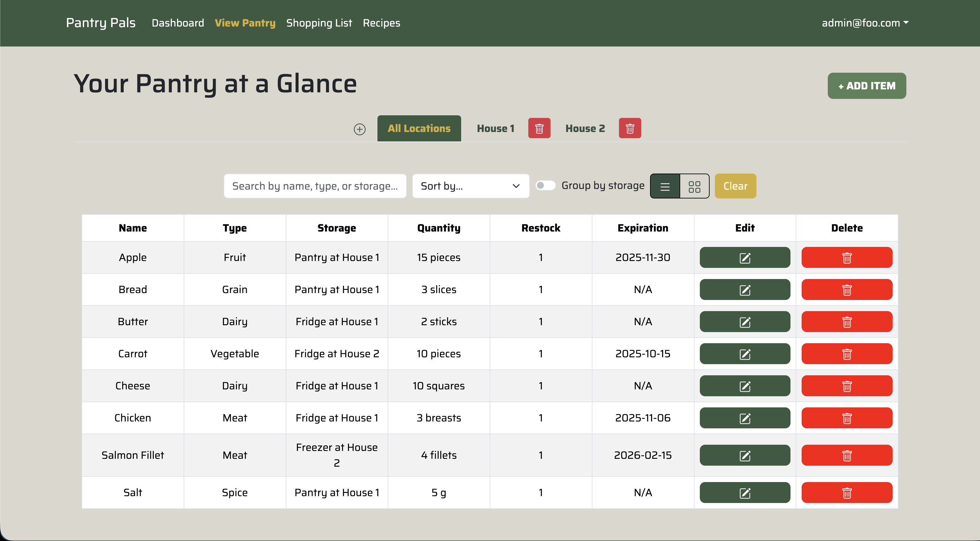Image resolution: width=980 pixels, height=541 pixels.
Task: Switch to grid view
Action: click(694, 186)
